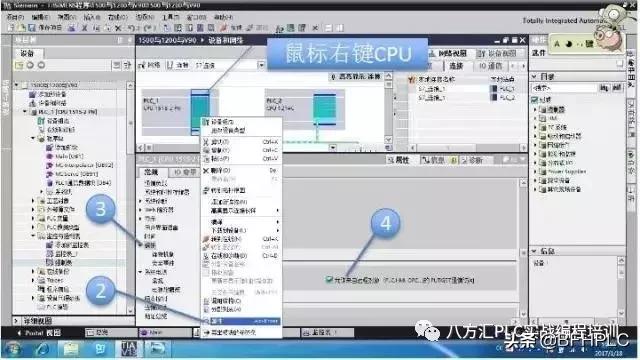
Task: Toggle the Filter checkbox in hardware catalog
Action: [534, 99]
